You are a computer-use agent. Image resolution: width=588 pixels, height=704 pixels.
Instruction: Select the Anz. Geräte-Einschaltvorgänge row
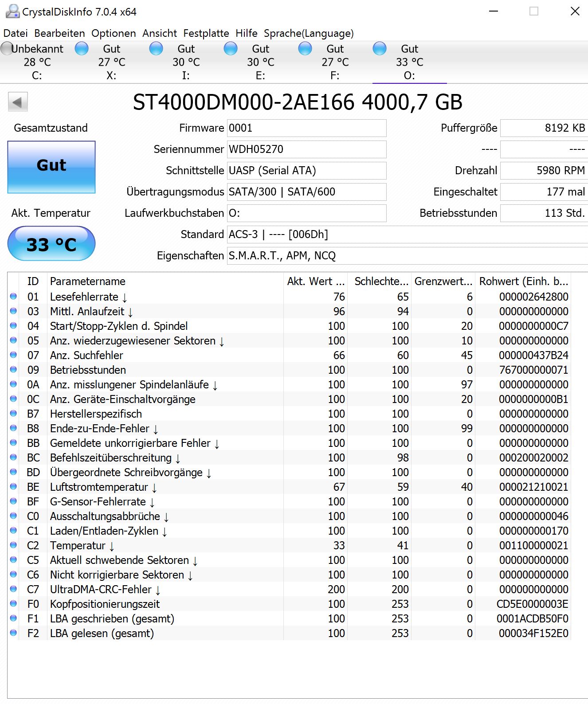289,399
